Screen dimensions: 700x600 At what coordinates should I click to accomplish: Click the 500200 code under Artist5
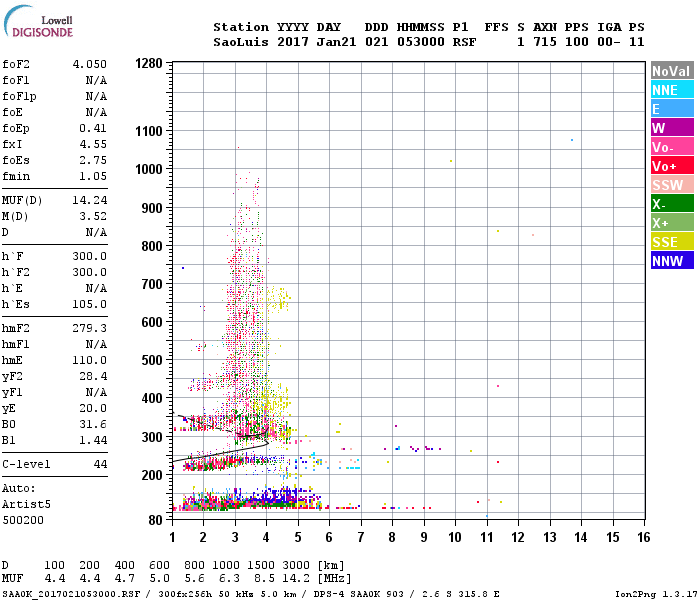pos(23,520)
